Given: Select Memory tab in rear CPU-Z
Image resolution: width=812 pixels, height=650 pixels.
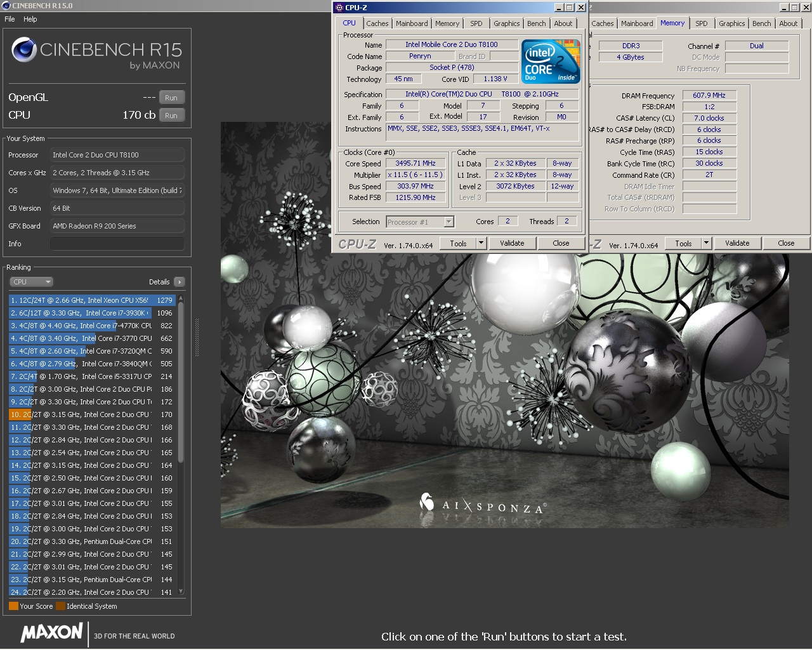Looking at the screenshot, I should [x=672, y=23].
